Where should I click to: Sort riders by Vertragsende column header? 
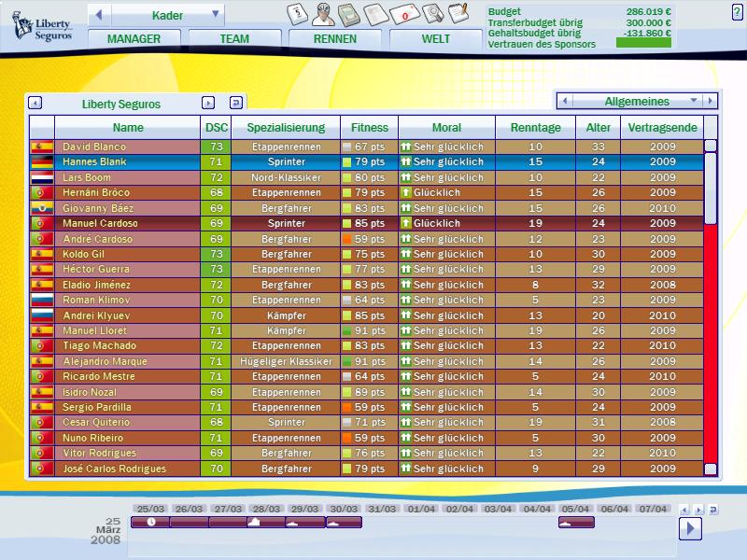tap(662, 128)
